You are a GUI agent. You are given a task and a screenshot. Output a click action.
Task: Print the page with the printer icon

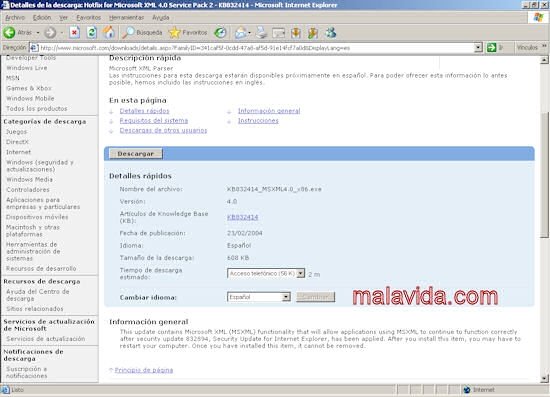261,33
